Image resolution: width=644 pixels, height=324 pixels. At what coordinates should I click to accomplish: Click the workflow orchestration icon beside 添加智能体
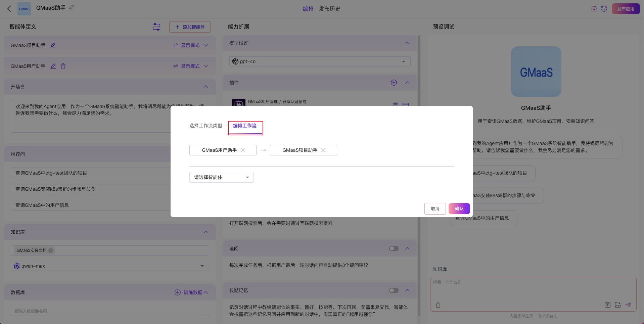[x=156, y=27]
